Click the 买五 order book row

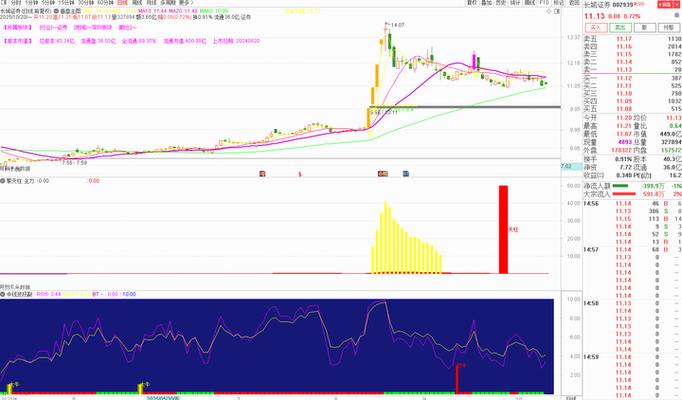[632, 109]
